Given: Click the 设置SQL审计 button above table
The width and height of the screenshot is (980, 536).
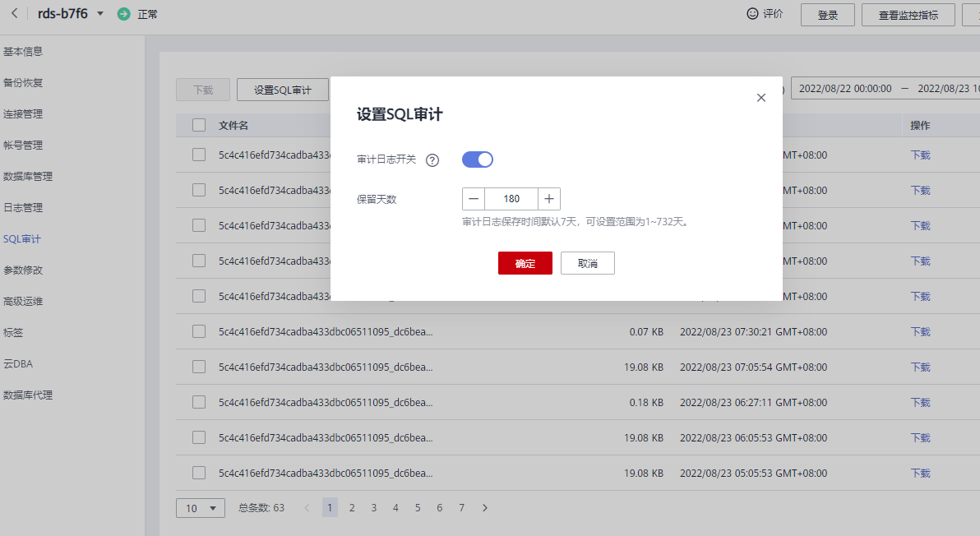Looking at the screenshot, I should click(283, 90).
